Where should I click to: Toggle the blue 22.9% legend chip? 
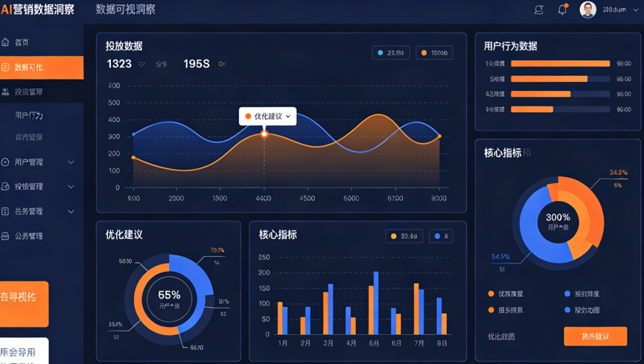[x=391, y=53]
